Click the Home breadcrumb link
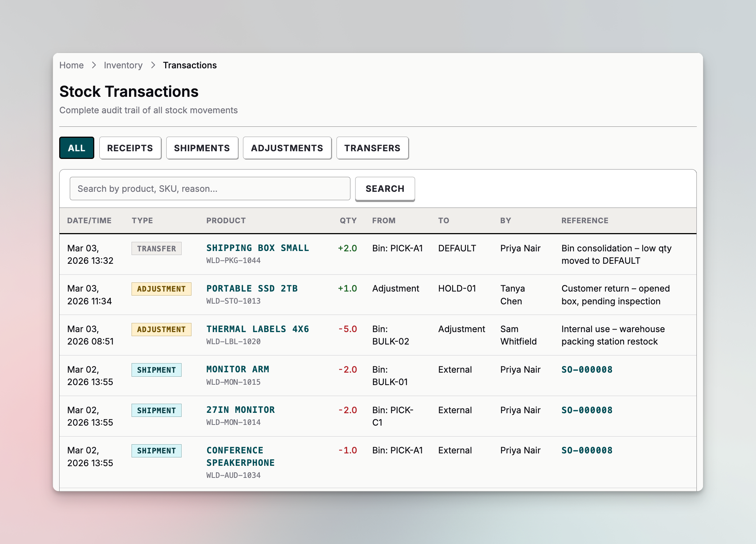Viewport: 756px width, 544px height. 71,65
